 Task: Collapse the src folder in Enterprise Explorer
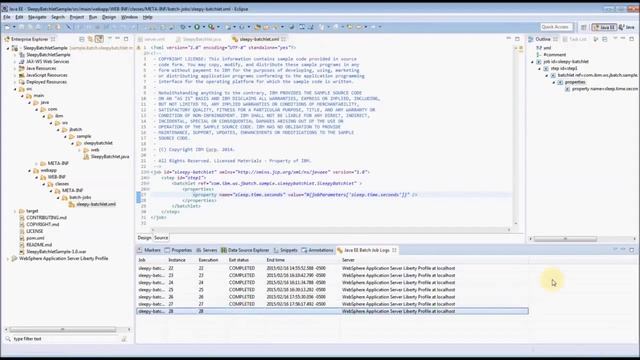tap(15, 89)
